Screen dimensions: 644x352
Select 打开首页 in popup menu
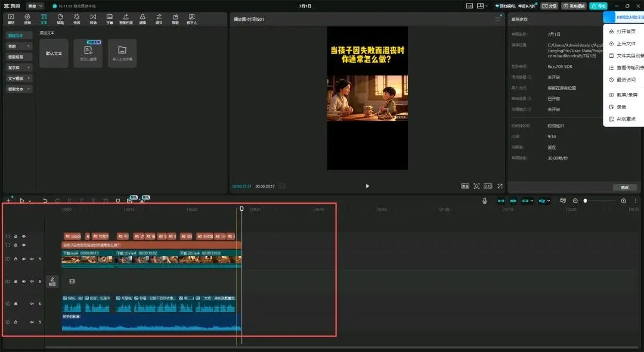tap(626, 31)
